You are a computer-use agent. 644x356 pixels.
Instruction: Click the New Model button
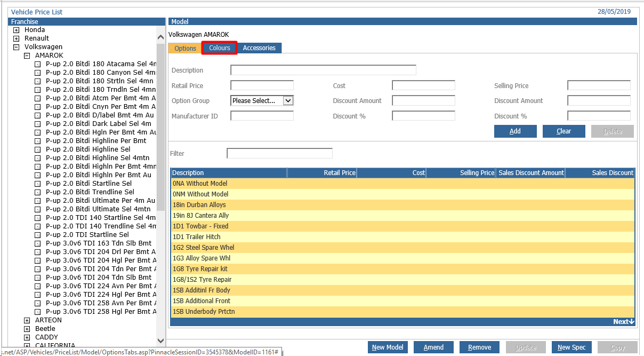(x=388, y=347)
